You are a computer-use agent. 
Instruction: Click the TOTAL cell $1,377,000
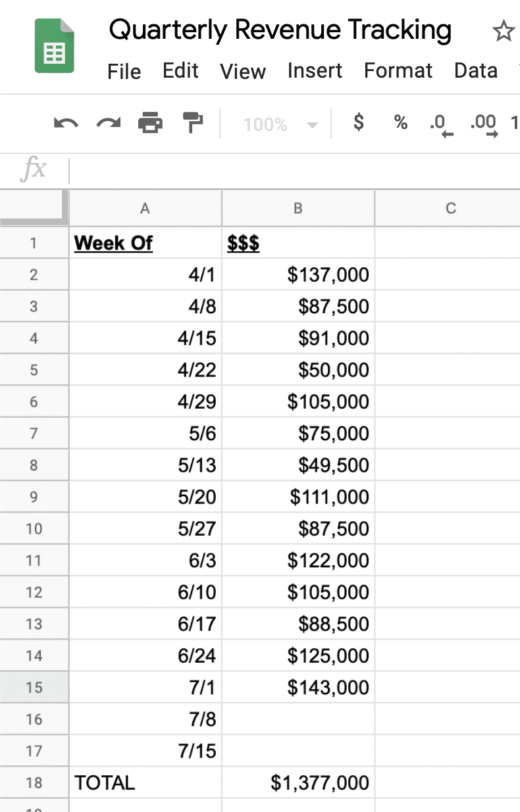click(298, 782)
